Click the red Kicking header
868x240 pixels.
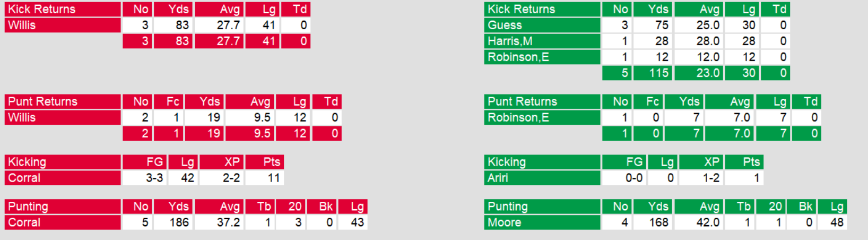[x=63, y=162]
